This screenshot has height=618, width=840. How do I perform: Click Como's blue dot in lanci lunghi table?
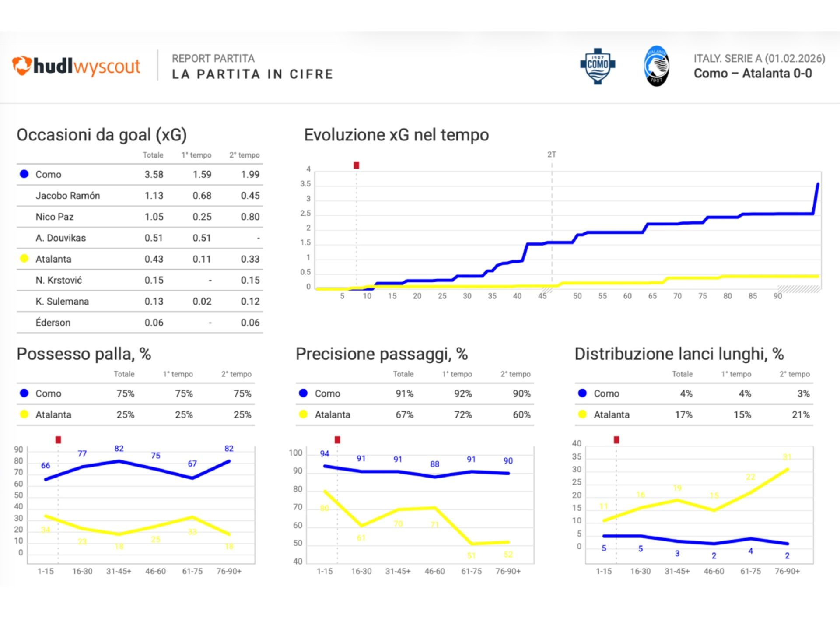coord(582,393)
